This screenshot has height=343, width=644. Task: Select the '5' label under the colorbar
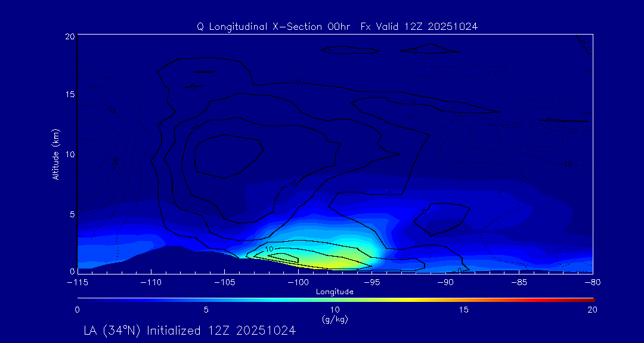[206, 310]
